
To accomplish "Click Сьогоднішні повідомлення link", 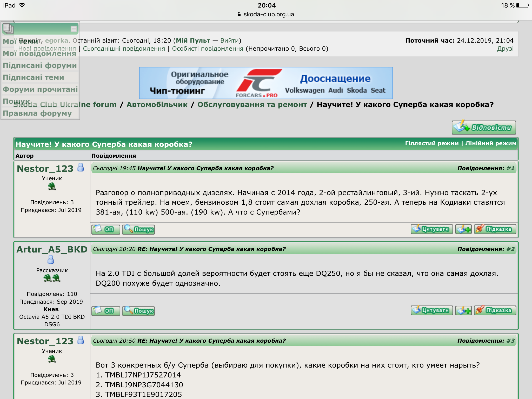I will click(124, 49).
